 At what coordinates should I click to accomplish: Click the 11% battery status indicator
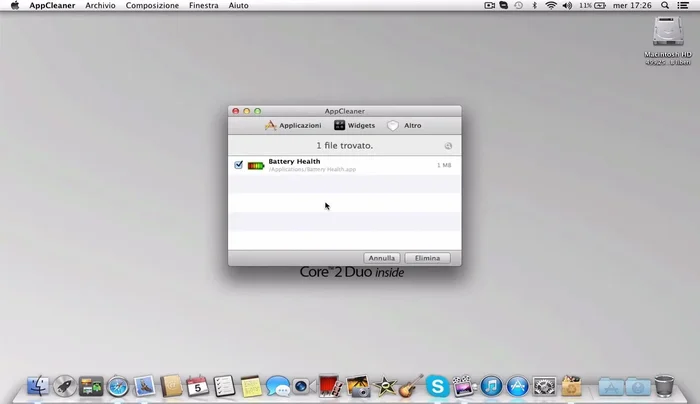[592, 5]
